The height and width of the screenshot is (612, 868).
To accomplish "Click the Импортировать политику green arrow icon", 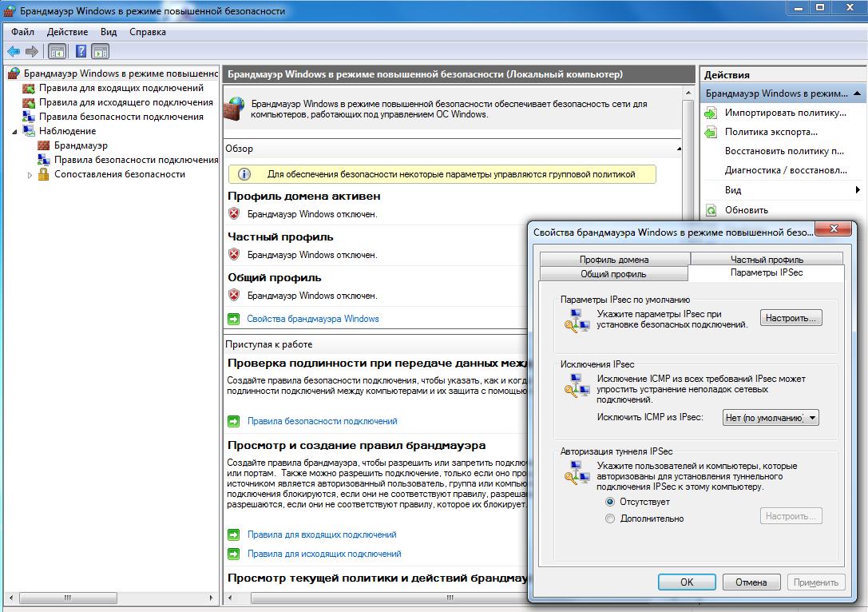I will point(711,113).
